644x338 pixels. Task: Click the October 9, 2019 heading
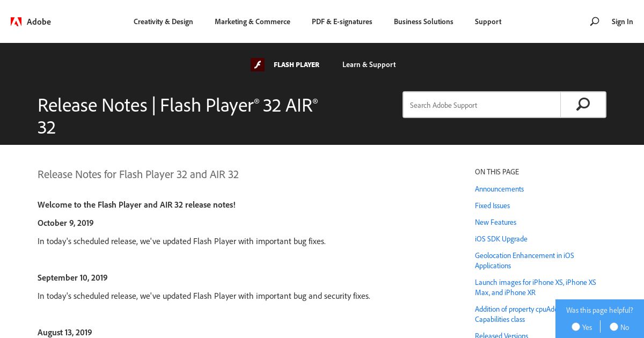click(x=65, y=223)
